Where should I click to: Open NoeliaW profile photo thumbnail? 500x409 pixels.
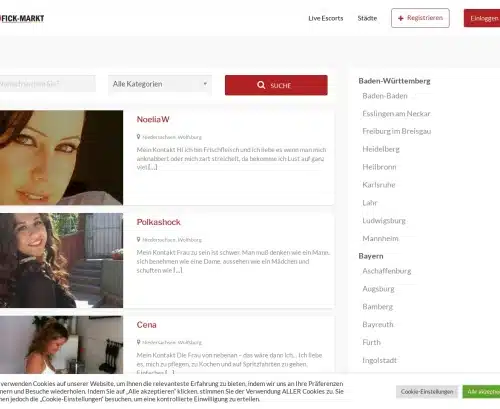tap(61, 158)
